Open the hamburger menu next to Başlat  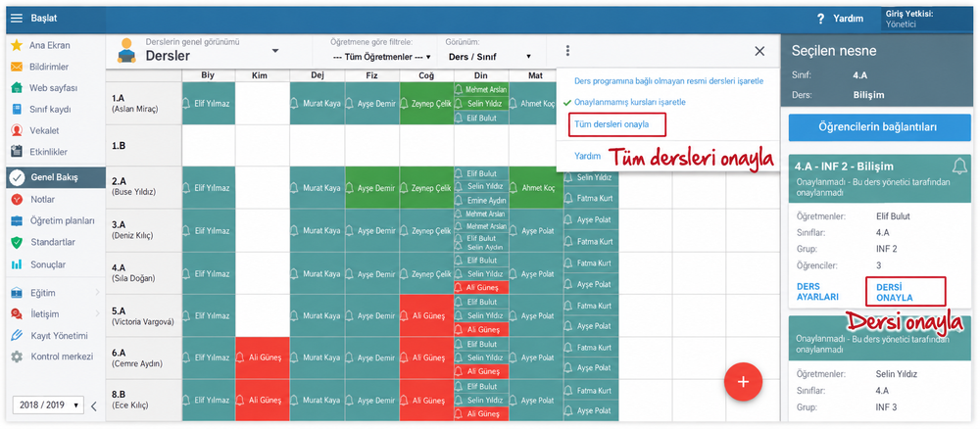pos(17,18)
